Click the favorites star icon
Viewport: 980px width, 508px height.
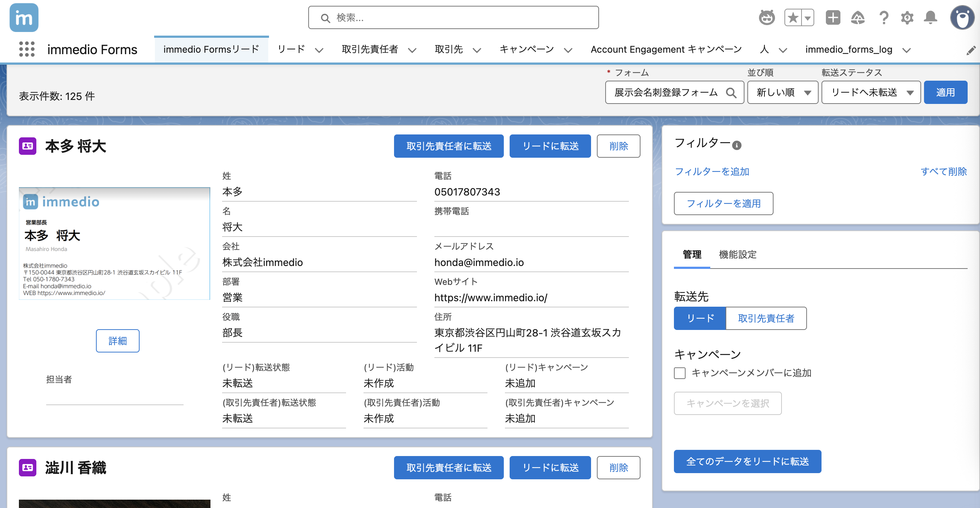(793, 17)
